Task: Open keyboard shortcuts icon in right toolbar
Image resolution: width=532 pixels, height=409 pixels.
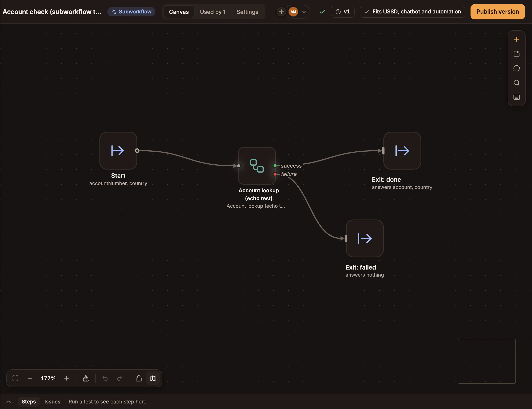Action: pos(516,97)
